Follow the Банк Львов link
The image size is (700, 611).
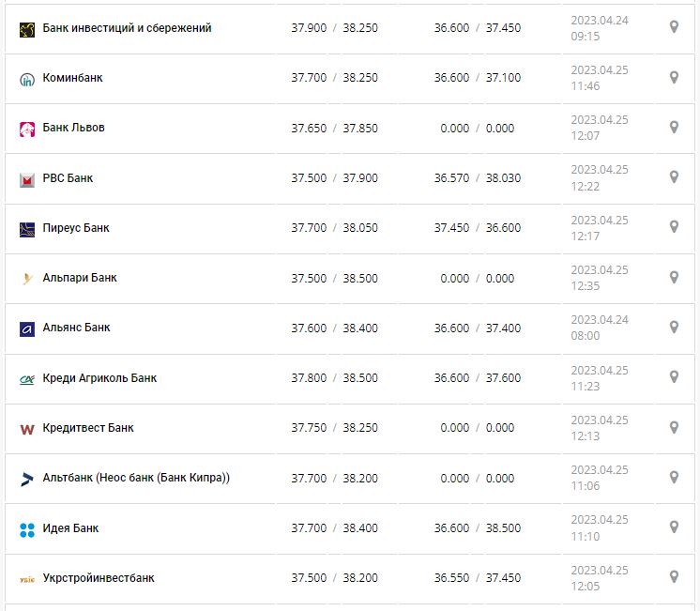point(73,128)
